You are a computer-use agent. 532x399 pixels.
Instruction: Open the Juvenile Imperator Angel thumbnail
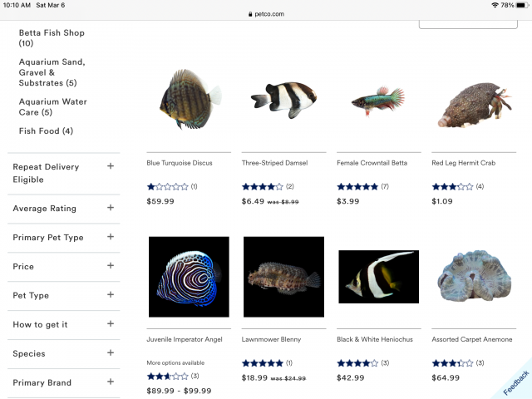pos(189,277)
